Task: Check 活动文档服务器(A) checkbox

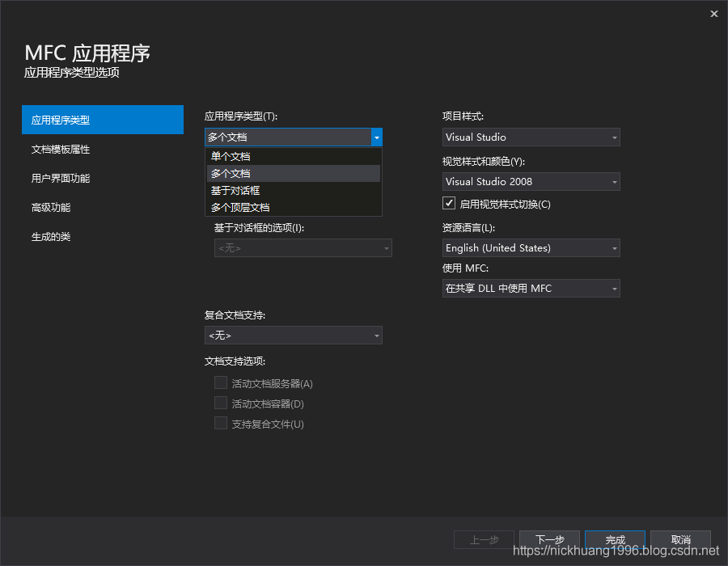Action: (221, 382)
